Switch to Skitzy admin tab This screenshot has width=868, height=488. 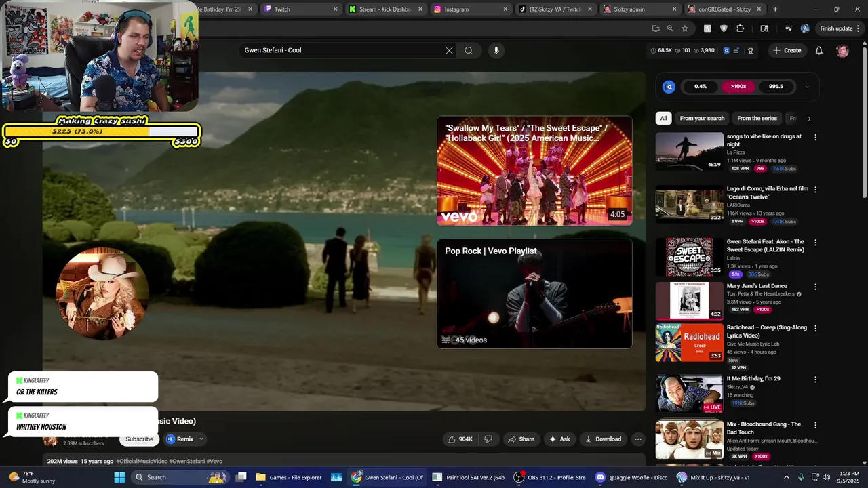639,9
